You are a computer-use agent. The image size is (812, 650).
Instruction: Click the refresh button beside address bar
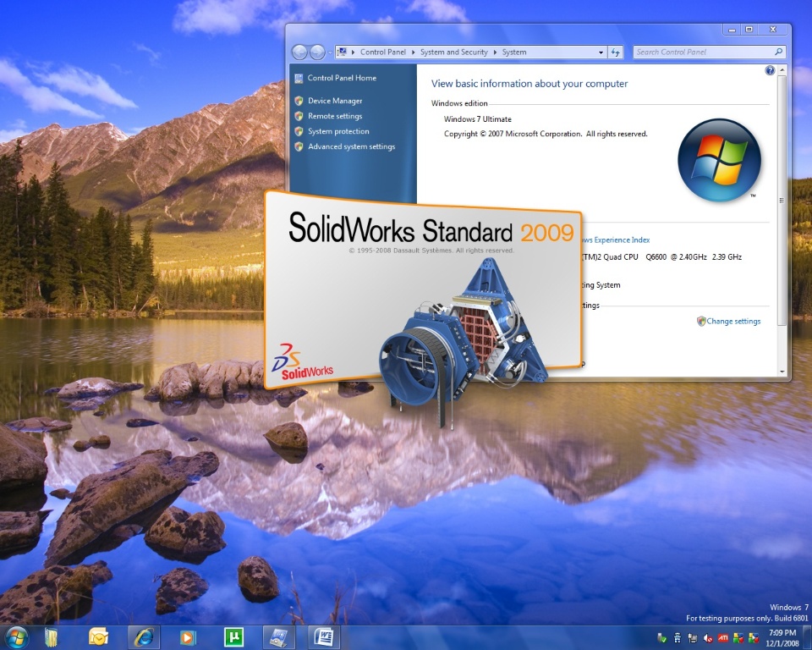click(615, 52)
